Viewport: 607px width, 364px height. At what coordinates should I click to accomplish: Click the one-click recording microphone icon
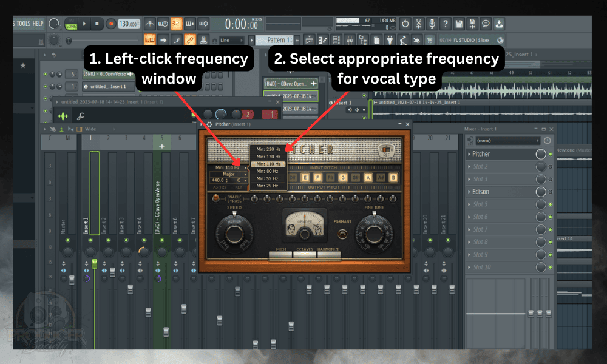click(432, 24)
